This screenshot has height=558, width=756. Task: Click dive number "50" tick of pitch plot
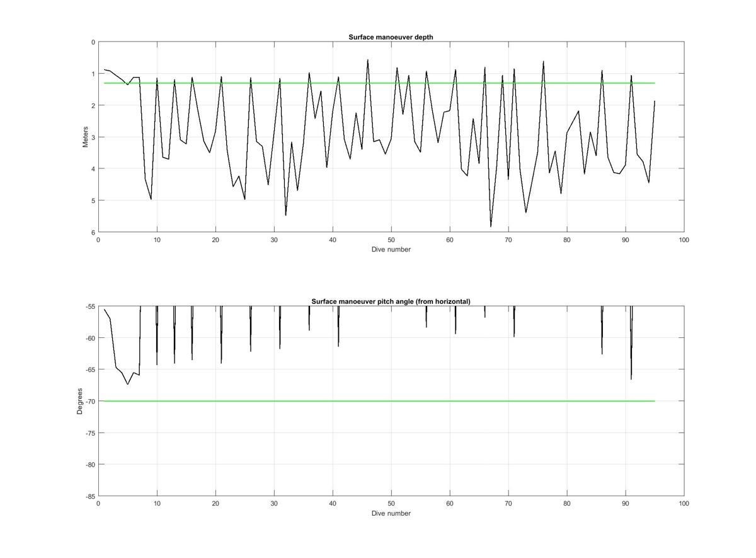coord(391,504)
